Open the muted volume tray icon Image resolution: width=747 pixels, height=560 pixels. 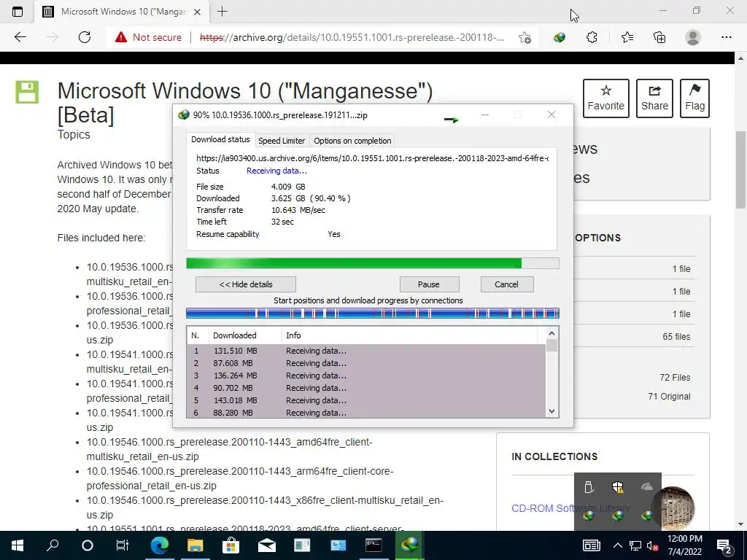(653, 545)
